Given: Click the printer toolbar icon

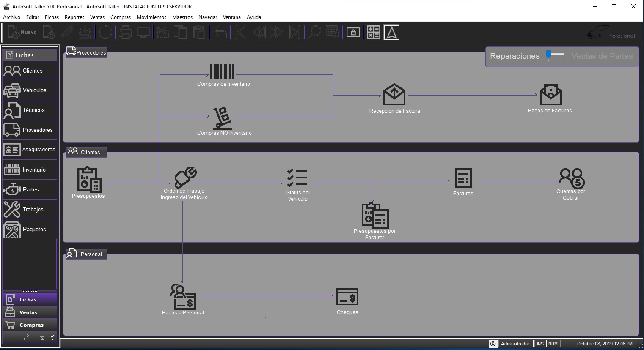Looking at the screenshot, I should 125,32.
